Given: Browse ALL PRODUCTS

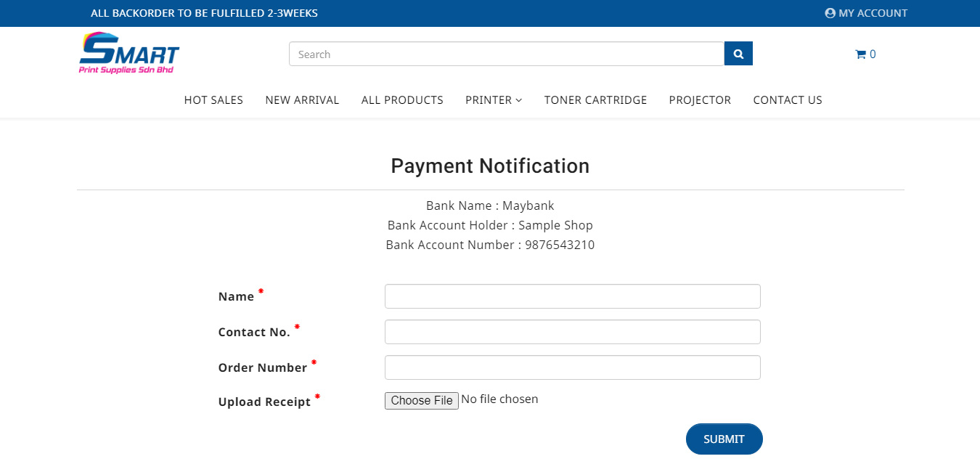Looking at the screenshot, I should [402, 100].
